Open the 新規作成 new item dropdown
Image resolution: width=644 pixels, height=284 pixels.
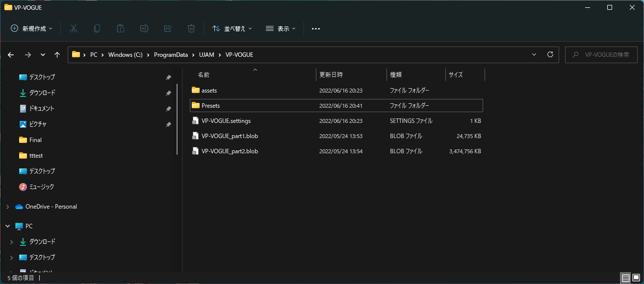(x=31, y=28)
